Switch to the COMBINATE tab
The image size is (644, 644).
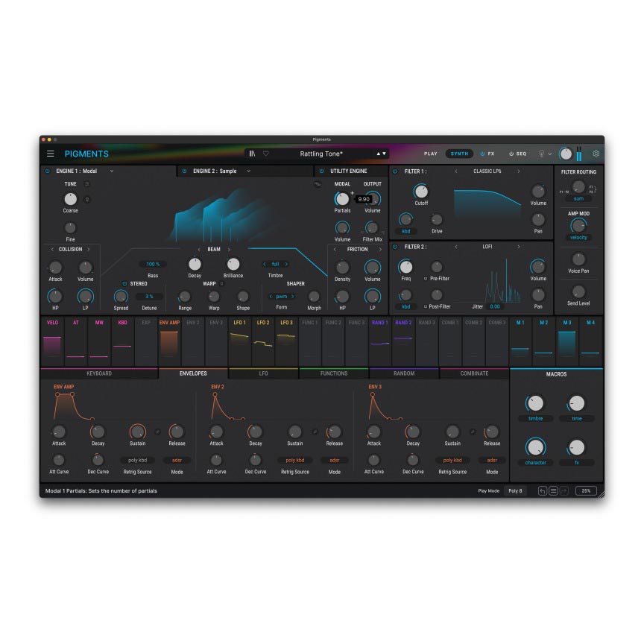[474, 373]
